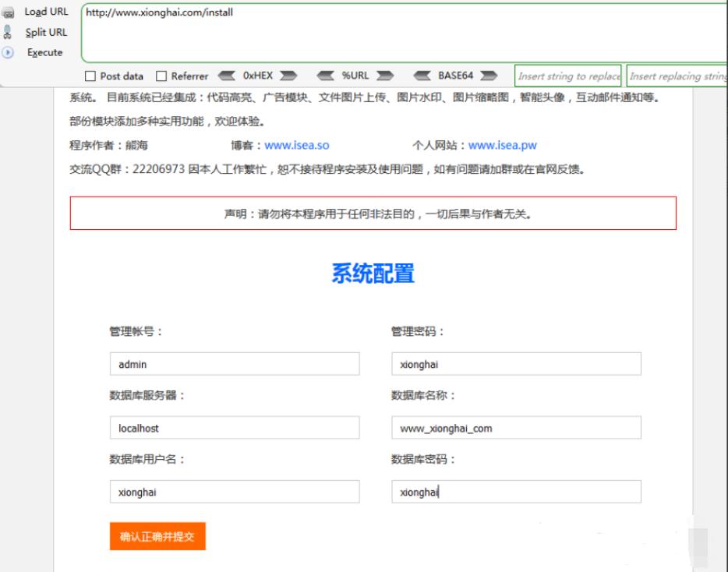The width and height of the screenshot is (728, 572).
Task: Click the Split URL scissors icon
Action: (9, 32)
